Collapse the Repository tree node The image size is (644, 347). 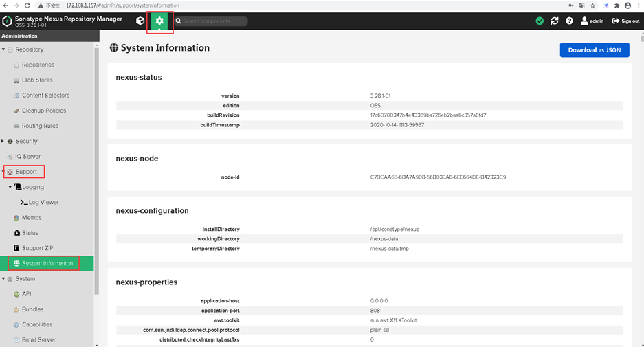(3, 49)
